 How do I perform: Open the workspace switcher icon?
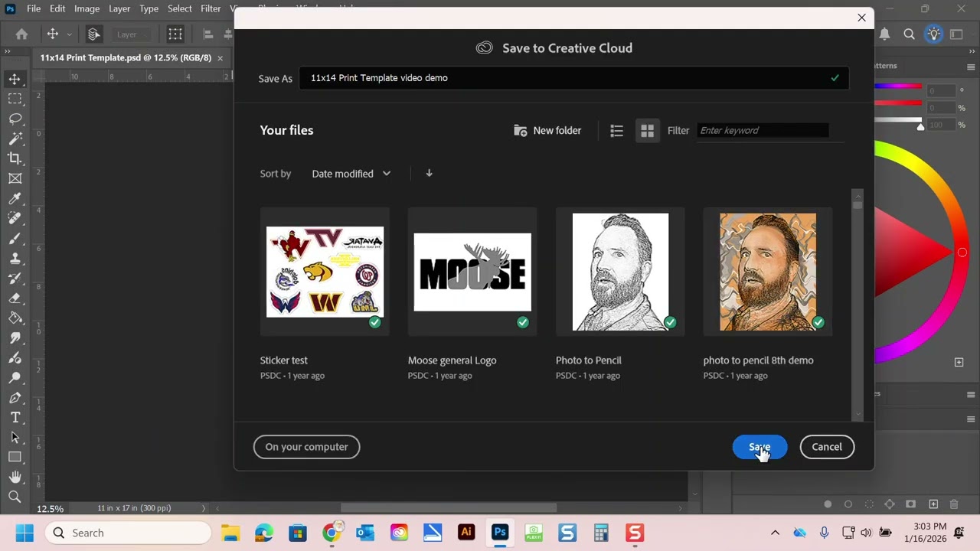point(956,34)
